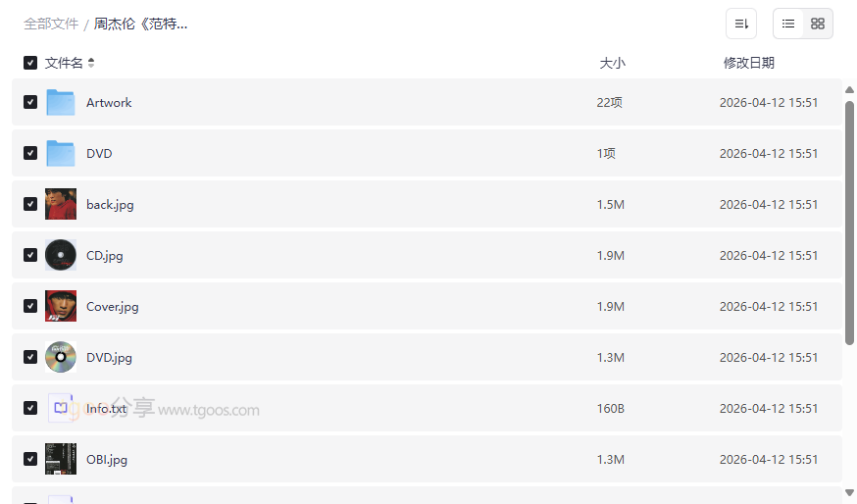Deselect the DVD.jpg checkbox
This screenshot has height=504, width=857.
pyautogui.click(x=30, y=357)
